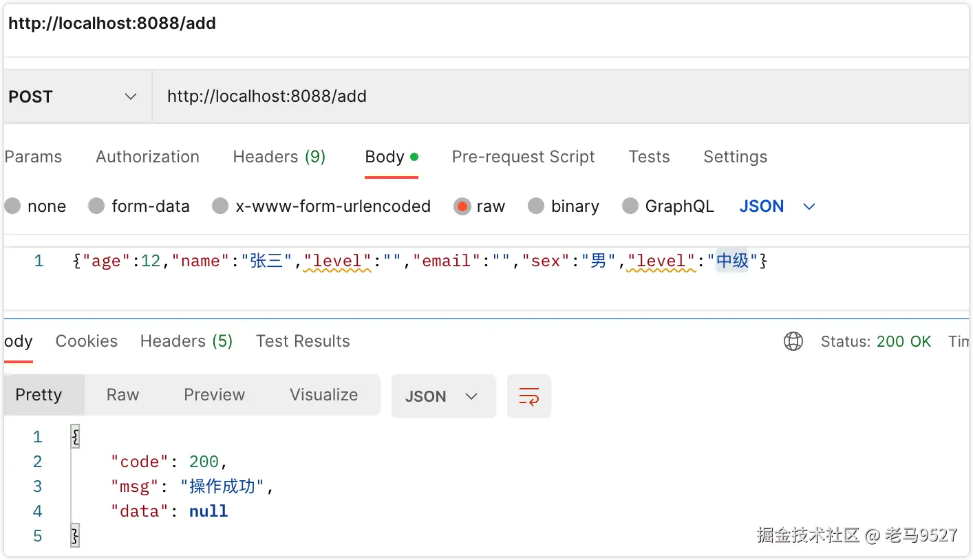Open the blue JSON body format dropdown
The height and width of the screenshot is (560, 973).
point(777,206)
